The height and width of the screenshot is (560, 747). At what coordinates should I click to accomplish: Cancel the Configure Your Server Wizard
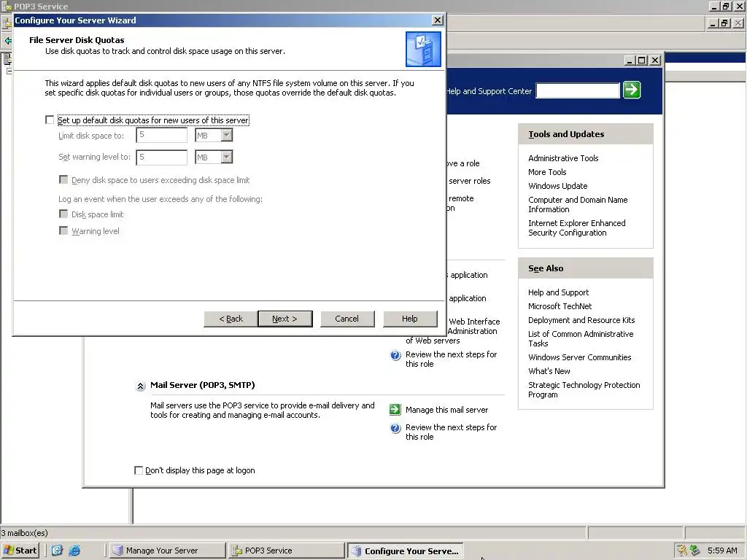pyautogui.click(x=347, y=319)
